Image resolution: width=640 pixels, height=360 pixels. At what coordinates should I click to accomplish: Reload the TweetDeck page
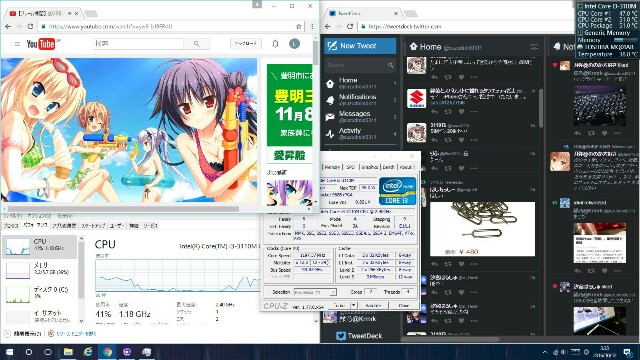point(350,26)
